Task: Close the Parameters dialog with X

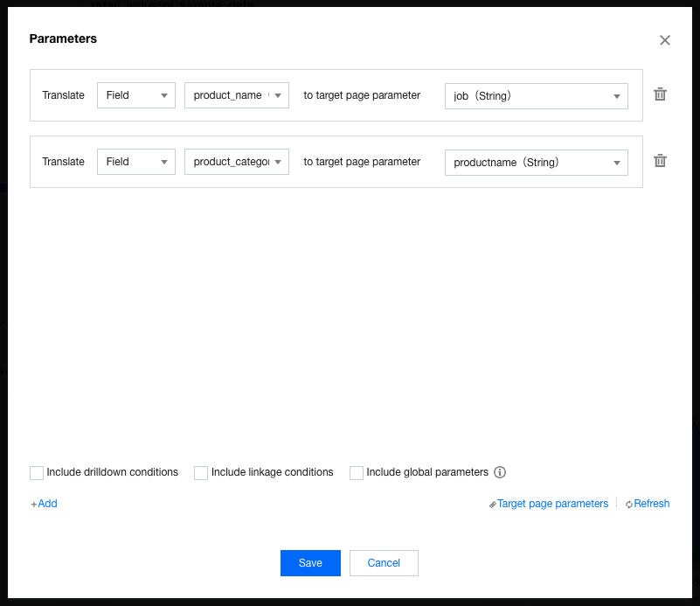Action: point(665,40)
